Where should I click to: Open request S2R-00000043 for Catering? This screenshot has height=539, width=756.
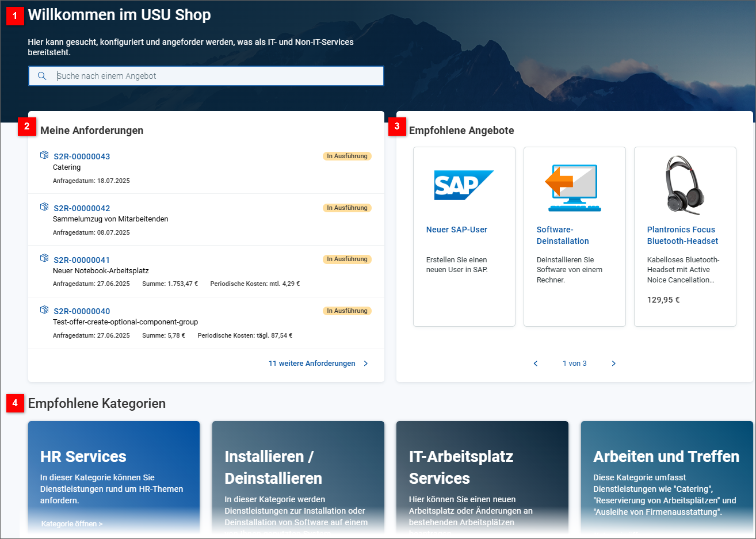81,156
